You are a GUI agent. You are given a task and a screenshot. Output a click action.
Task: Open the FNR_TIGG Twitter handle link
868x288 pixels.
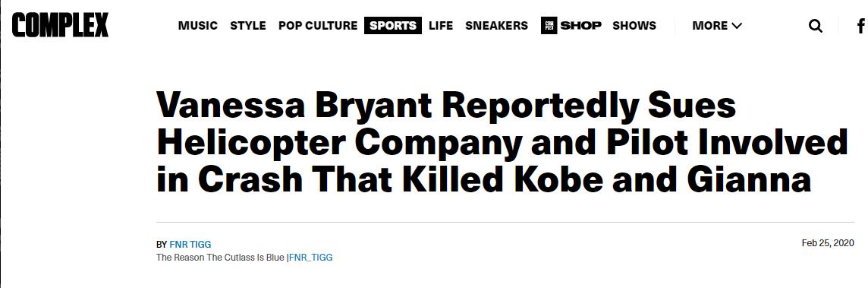[x=310, y=258]
